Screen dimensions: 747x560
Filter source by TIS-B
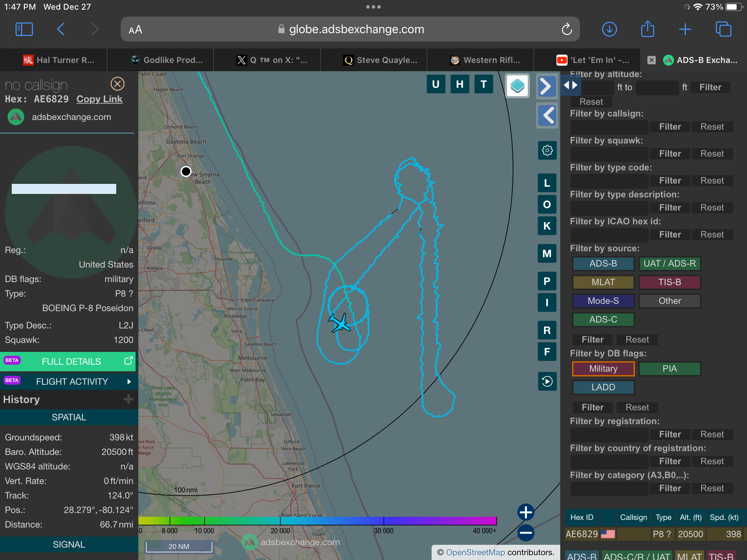[x=670, y=282]
